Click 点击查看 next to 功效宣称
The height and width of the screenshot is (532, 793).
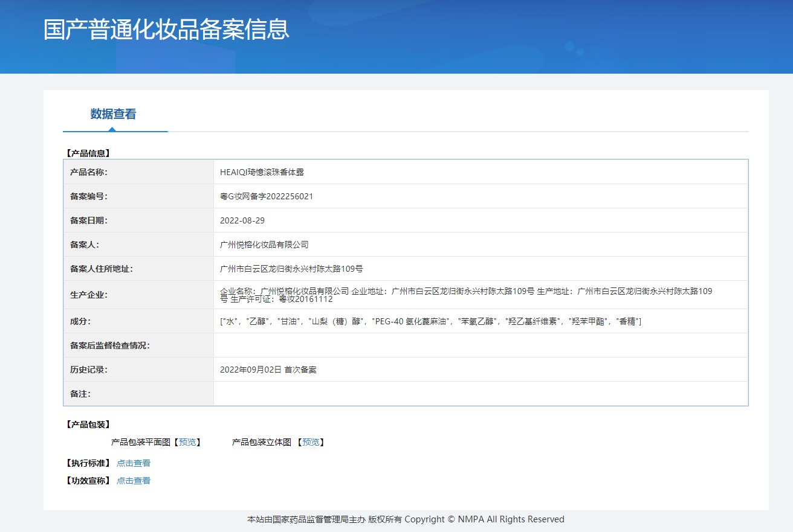coord(134,481)
